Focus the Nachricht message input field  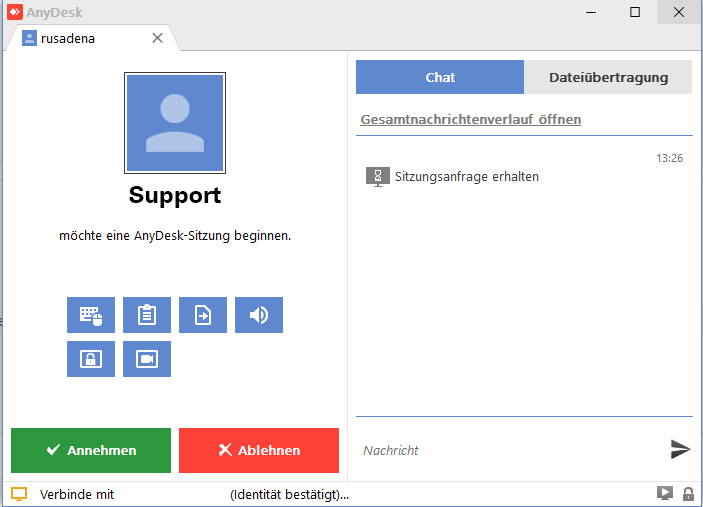coord(511,450)
